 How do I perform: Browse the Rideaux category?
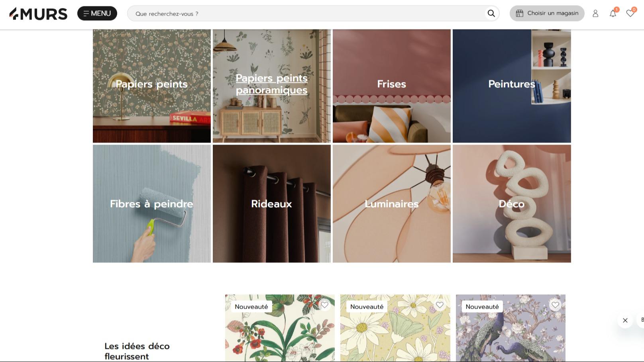[272, 204]
